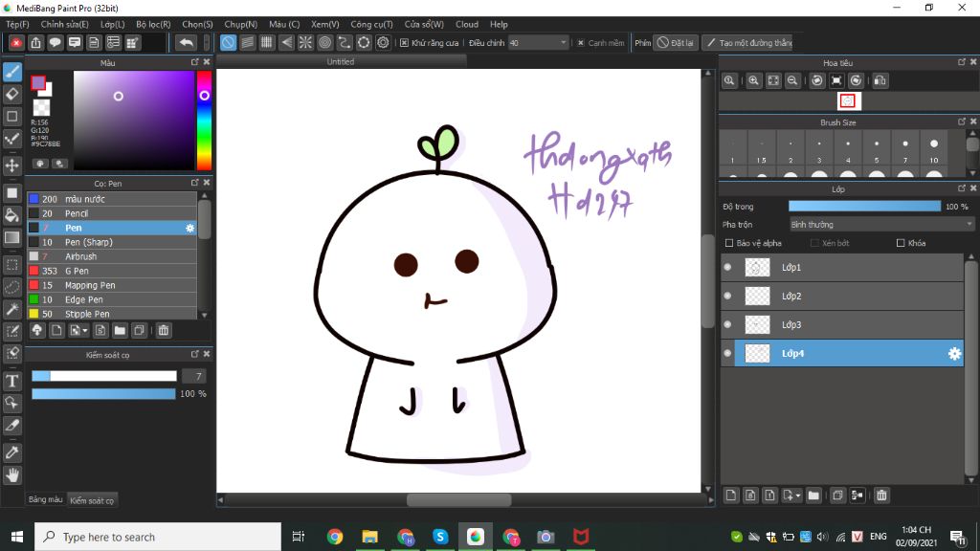This screenshot has width=980, height=551.
Task: Expand the add brush dropdown arrow
Action: tap(86, 331)
